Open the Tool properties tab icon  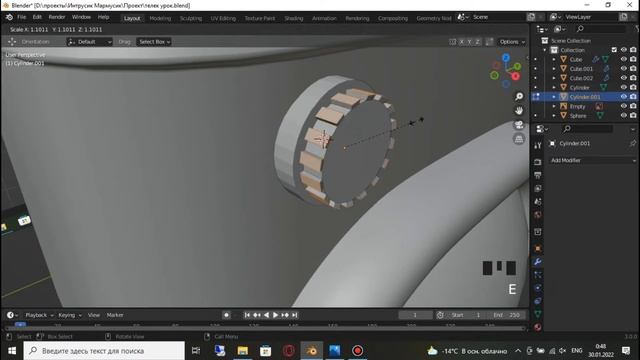coord(538,146)
